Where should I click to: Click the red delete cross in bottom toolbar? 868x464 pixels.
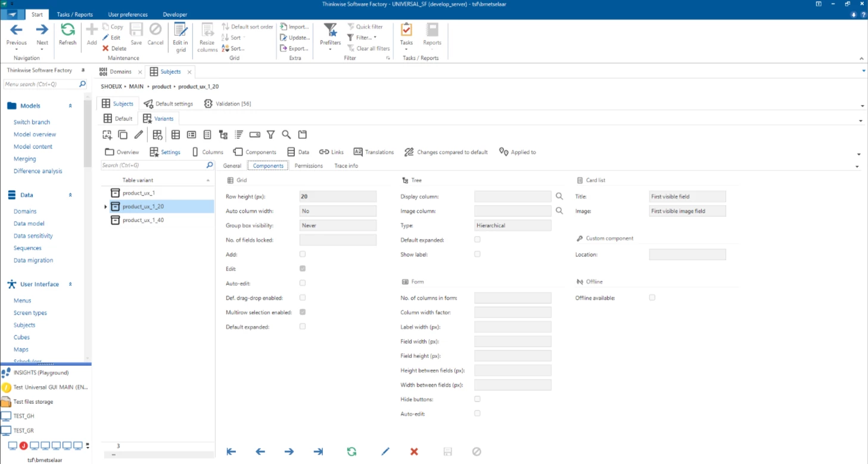(414, 451)
